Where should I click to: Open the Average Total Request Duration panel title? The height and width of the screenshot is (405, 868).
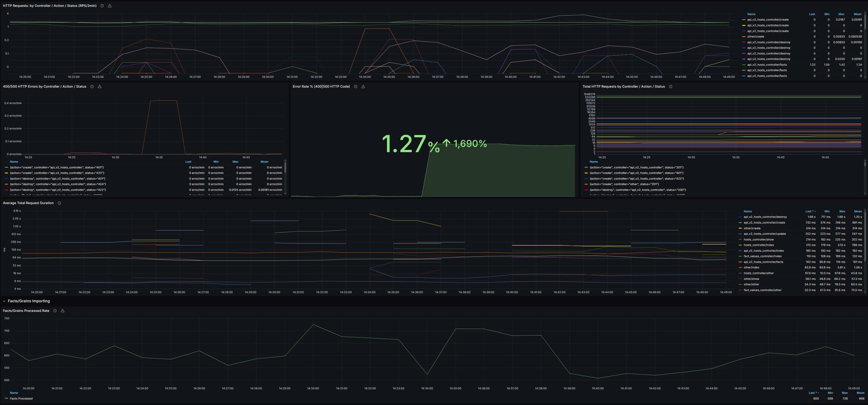pos(28,203)
